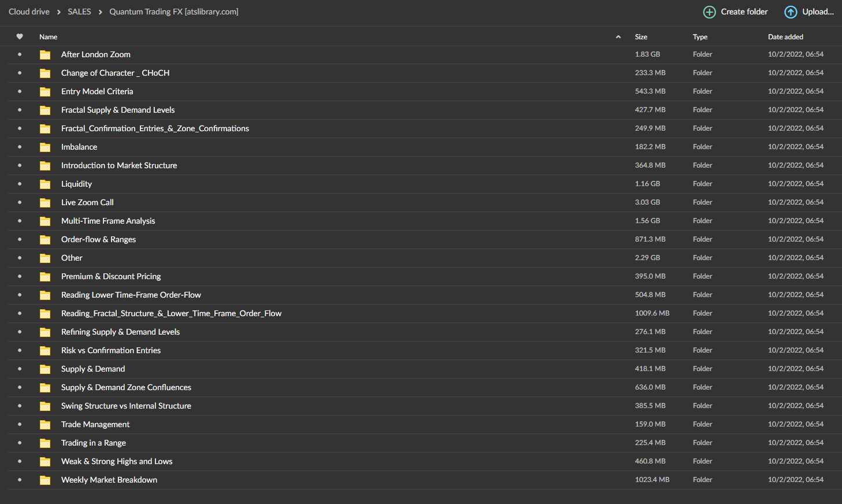Sort the list by Size column
The height and width of the screenshot is (504, 842).
[641, 37]
